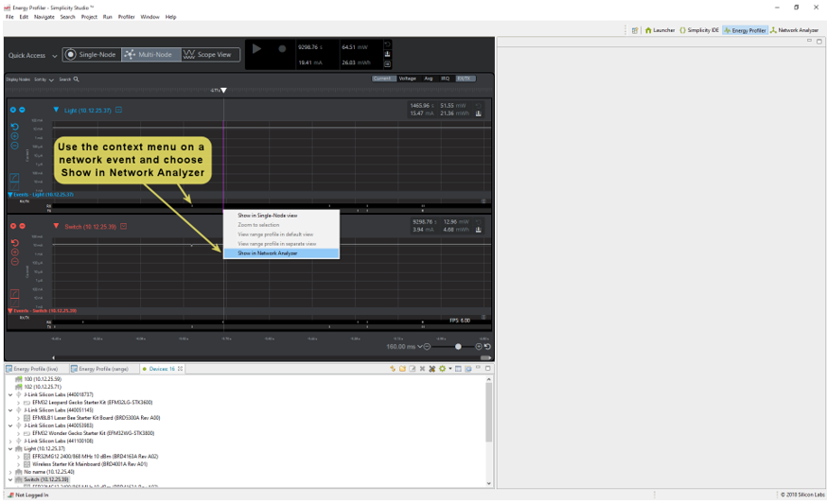827x504 pixels.
Task: Collapse Events - Switch section
Action: tap(10, 310)
